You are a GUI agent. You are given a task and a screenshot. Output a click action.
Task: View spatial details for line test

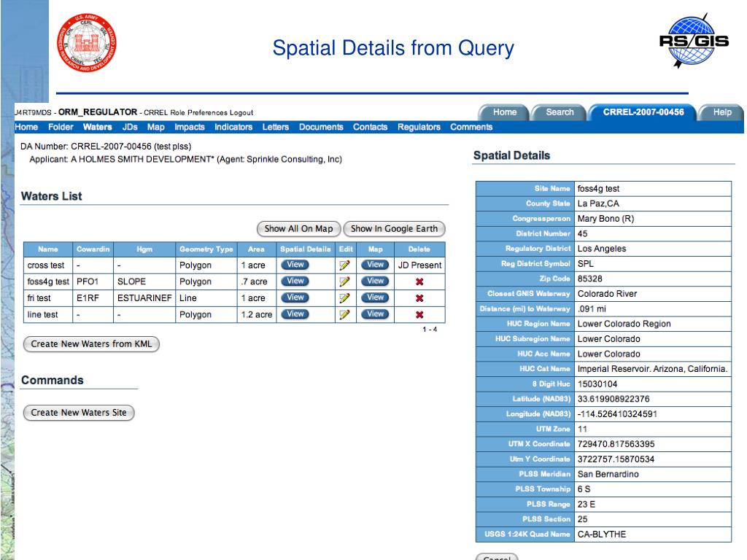(295, 314)
